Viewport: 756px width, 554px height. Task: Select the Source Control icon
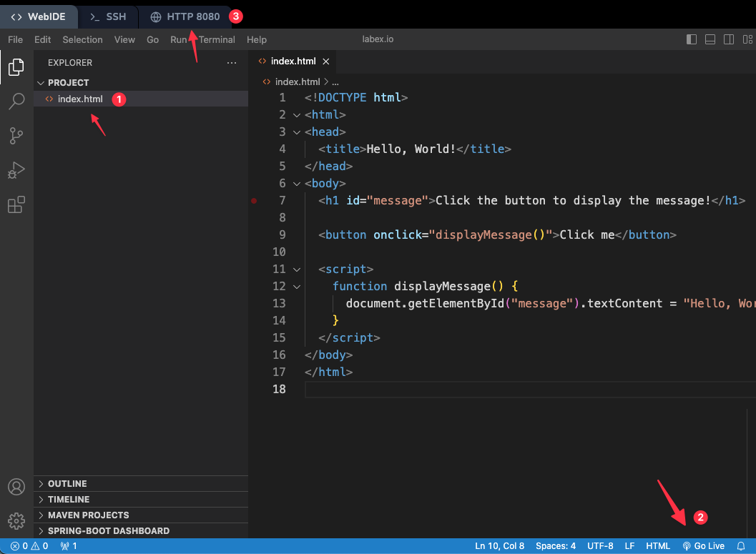click(16, 136)
